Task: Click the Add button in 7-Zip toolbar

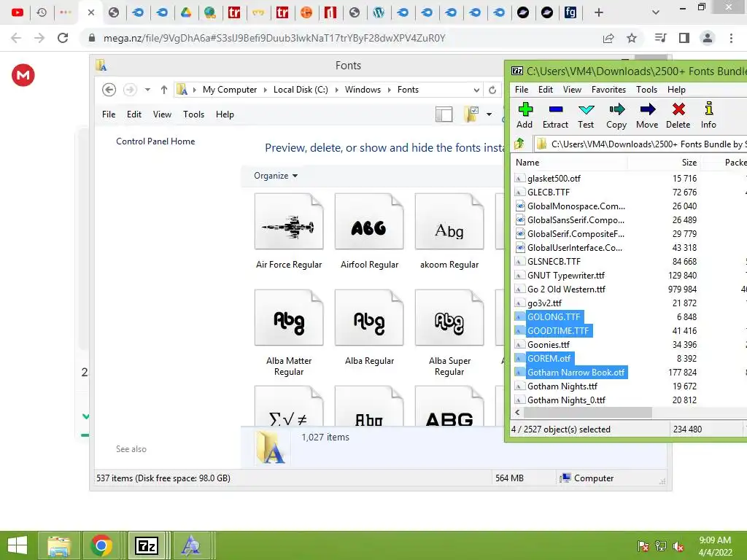Action: (525, 115)
